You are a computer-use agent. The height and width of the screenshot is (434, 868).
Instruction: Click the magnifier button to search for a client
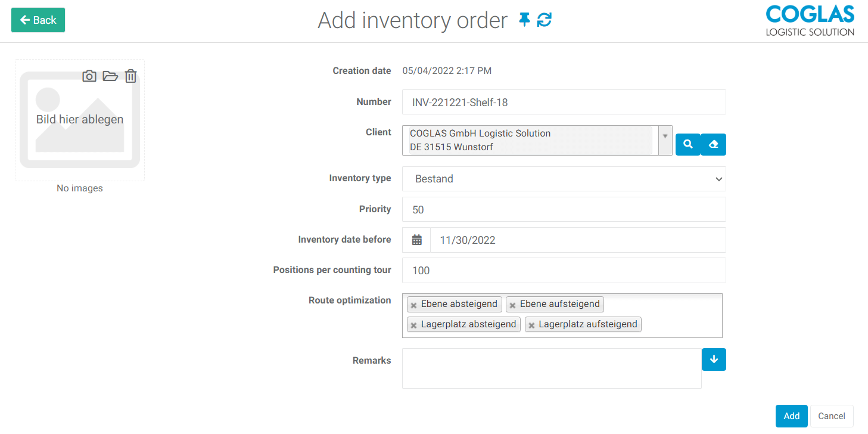(687, 144)
